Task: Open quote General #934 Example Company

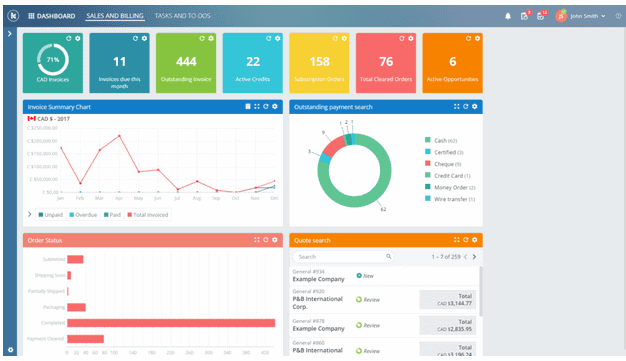Action: pos(384,276)
